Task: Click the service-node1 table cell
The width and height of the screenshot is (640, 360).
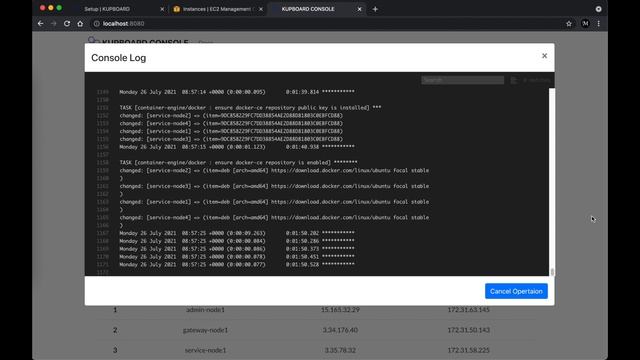Action: [x=205, y=350]
